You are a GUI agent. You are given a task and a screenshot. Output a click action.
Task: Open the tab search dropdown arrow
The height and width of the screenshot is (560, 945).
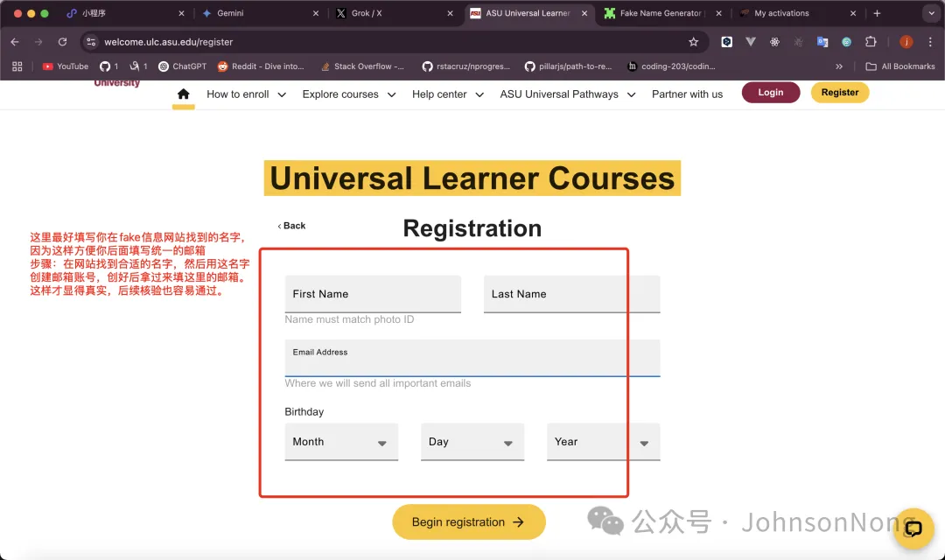[931, 13]
